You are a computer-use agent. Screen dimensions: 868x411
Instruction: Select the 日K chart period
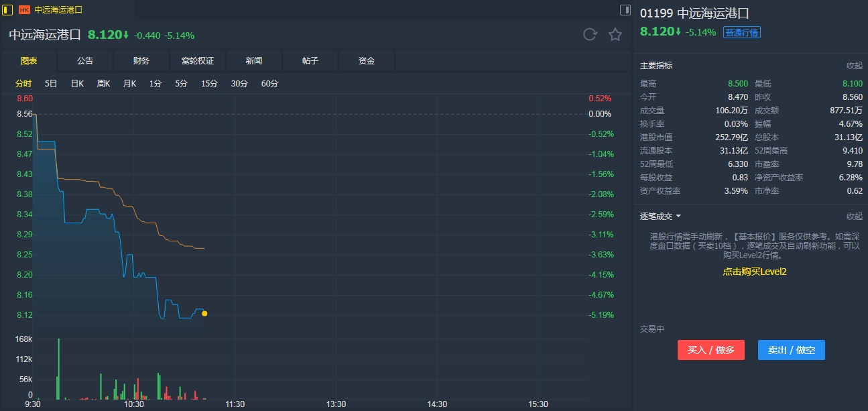click(x=77, y=84)
